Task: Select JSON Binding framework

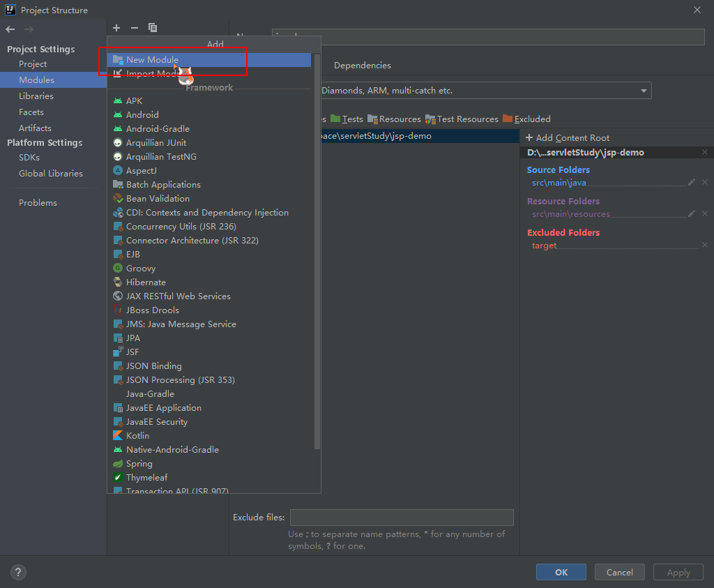Action: coord(211,365)
